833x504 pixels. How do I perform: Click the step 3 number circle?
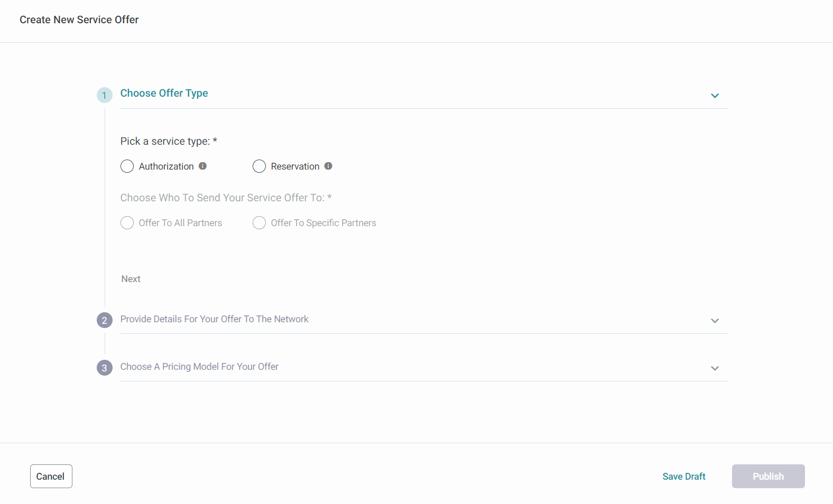click(x=105, y=368)
